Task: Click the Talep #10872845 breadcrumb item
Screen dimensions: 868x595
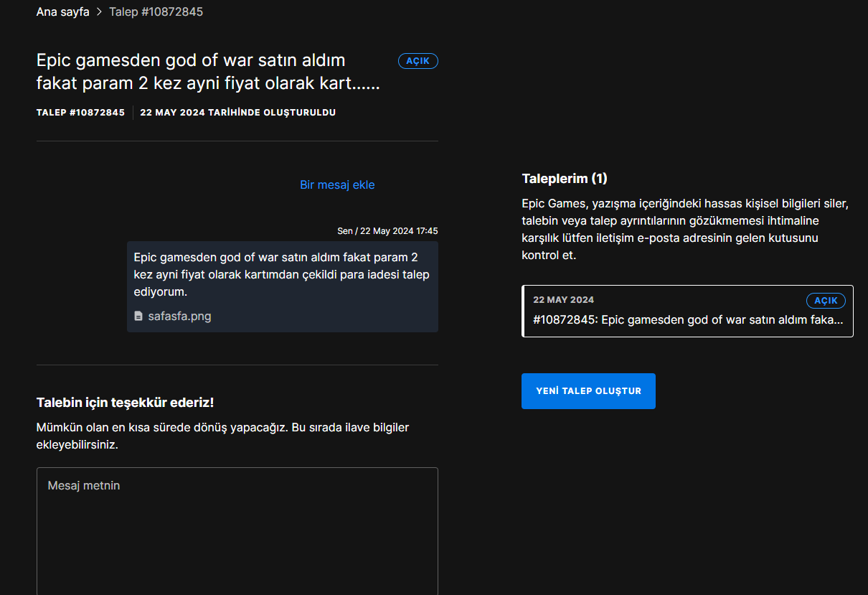Action: click(156, 12)
